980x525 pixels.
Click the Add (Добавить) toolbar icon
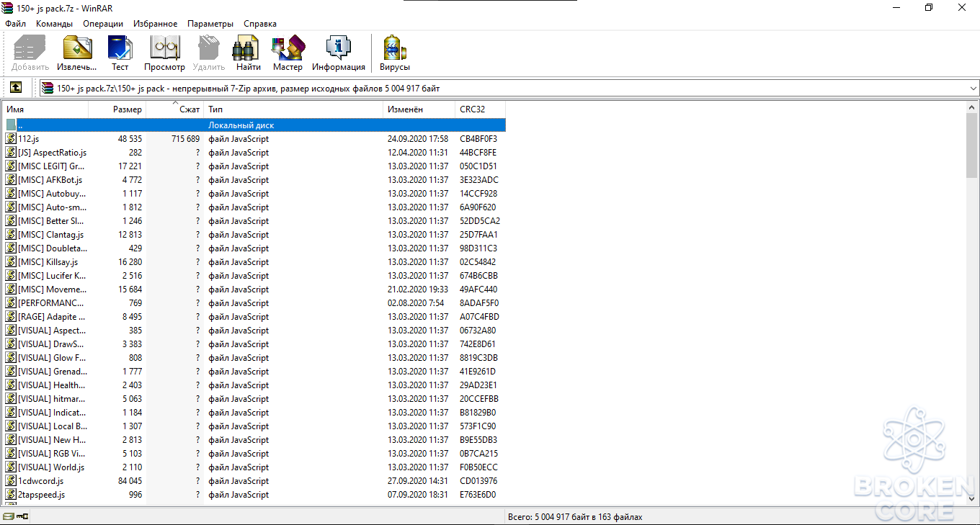pyautogui.click(x=30, y=53)
